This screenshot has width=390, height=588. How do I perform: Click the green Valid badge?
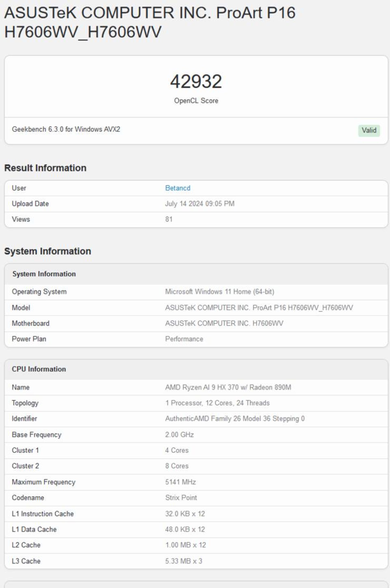pyautogui.click(x=369, y=130)
